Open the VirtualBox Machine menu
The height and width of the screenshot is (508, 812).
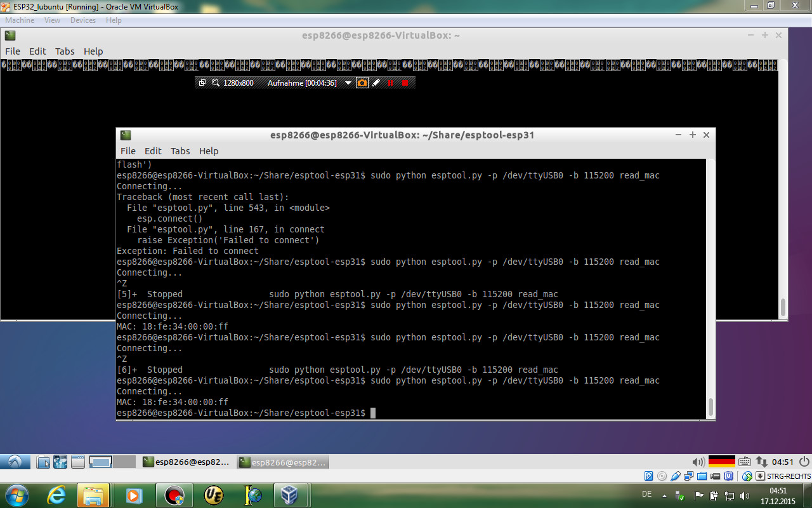pyautogui.click(x=20, y=20)
